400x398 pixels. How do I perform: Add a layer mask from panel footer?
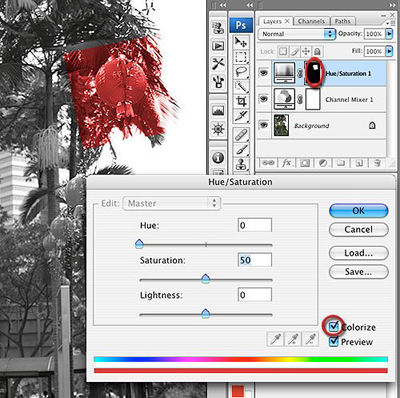tap(305, 163)
